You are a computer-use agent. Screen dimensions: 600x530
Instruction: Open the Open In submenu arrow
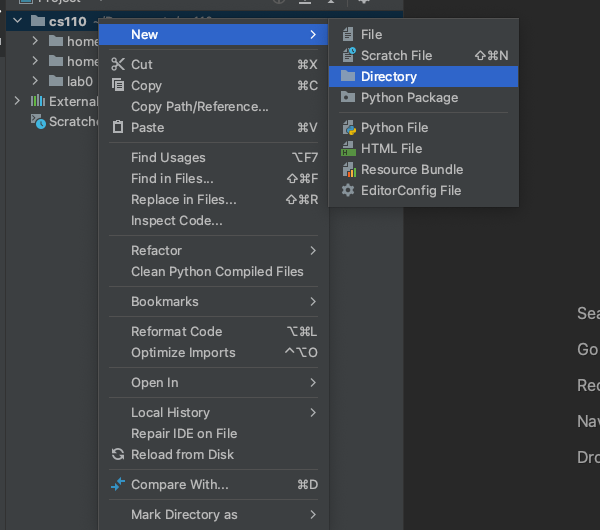(313, 382)
